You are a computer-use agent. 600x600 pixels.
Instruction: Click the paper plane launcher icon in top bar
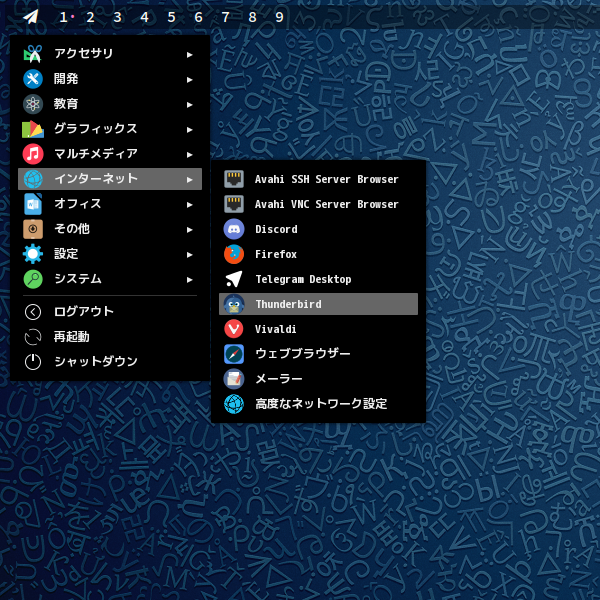32,17
